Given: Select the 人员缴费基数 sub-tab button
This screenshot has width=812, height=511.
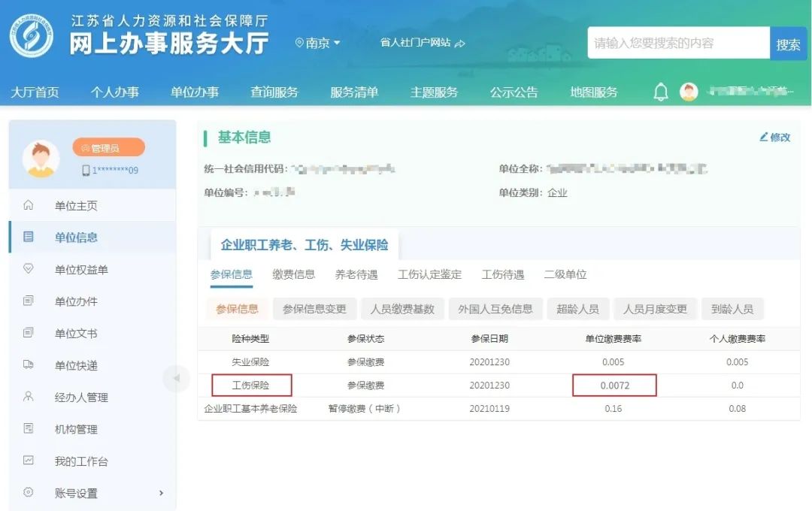Looking at the screenshot, I should 402,309.
